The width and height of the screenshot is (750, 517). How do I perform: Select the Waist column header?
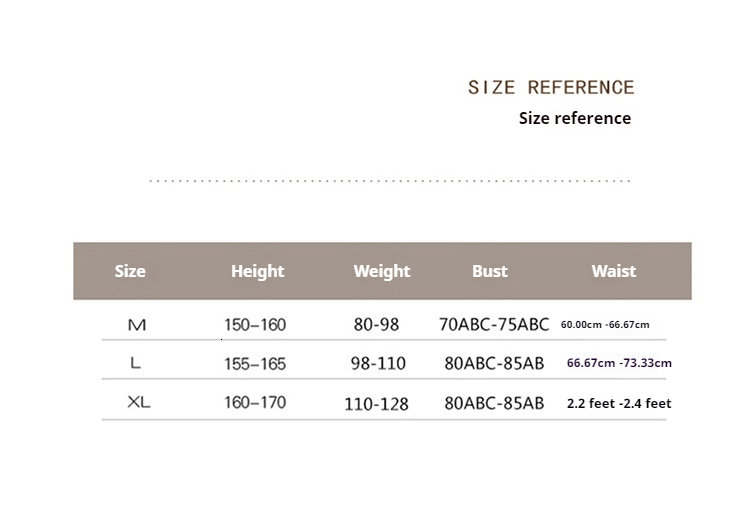(x=614, y=271)
